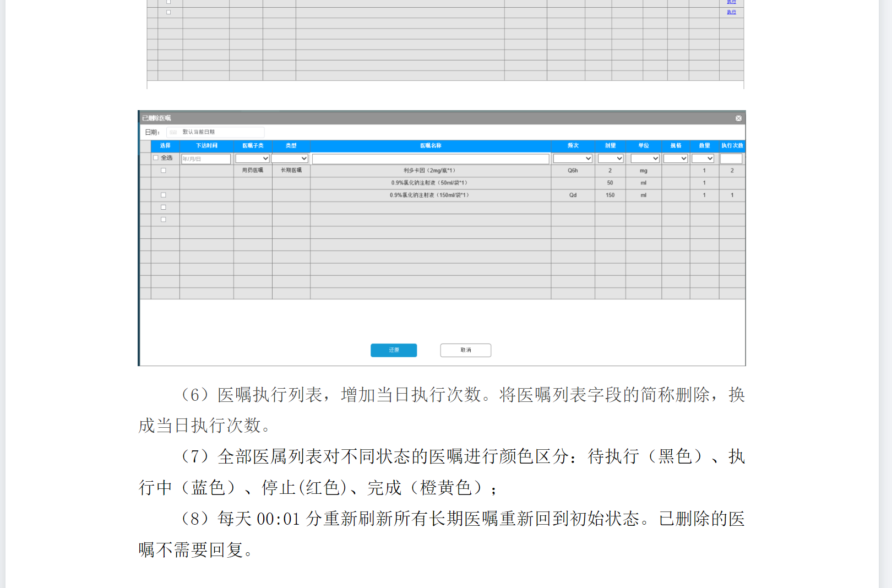Image resolution: width=892 pixels, height=588 pixels.
Task: Click the calendar icon in the 日期 field
Action: point(173,132)
